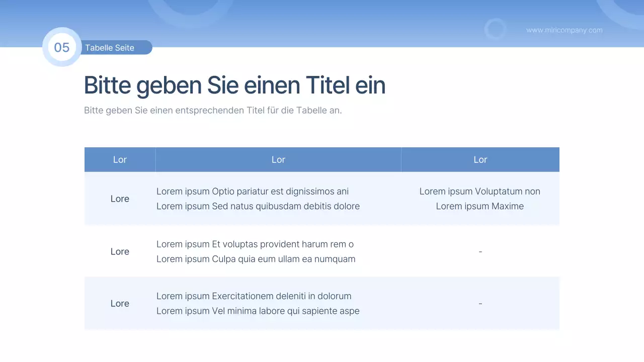The height and width of the screenshot is (362, 644).
Task: Open the www.miricompany.com website link
Action: (x=564, y=30)
